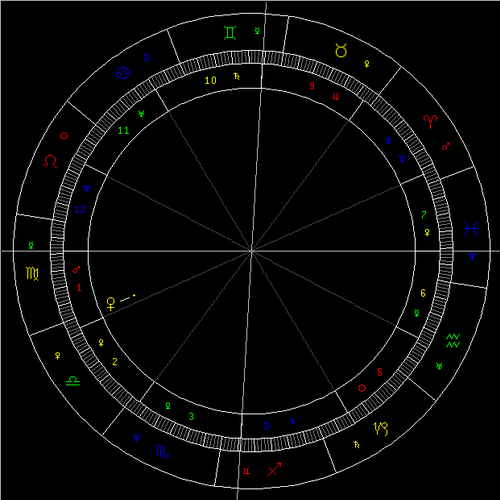The width and height of the screenshot is (500, 500).
Task: Click the red Jupiter glyph beside Sagittarius
Action: [x=246, y=471]
